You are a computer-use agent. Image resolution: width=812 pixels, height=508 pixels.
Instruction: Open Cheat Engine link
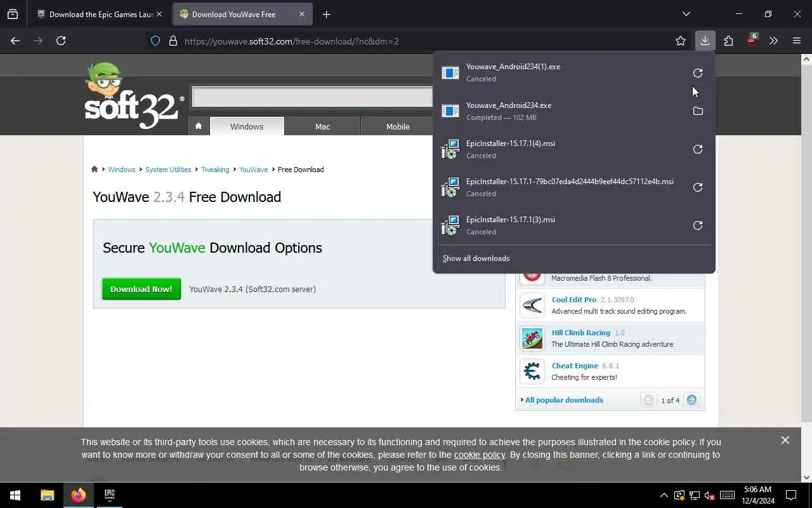pos(575,366)
